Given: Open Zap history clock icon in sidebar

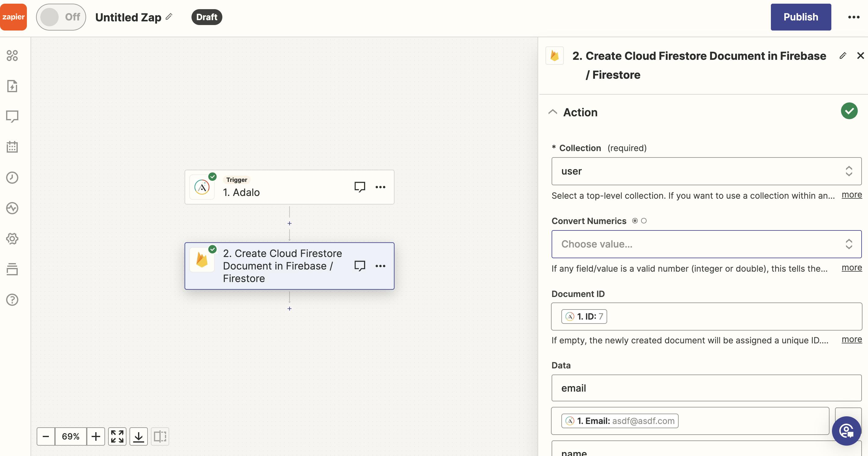Looking at the screenshot, I should pos(12,177).
